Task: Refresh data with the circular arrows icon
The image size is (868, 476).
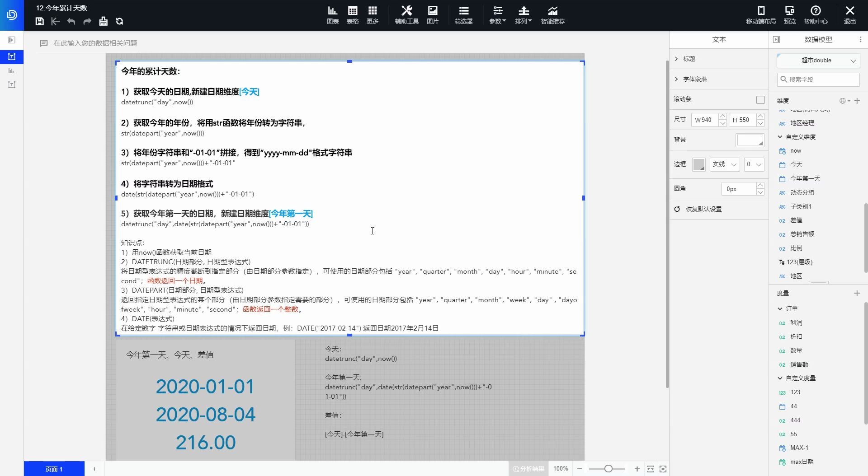Action: [119, 21]
